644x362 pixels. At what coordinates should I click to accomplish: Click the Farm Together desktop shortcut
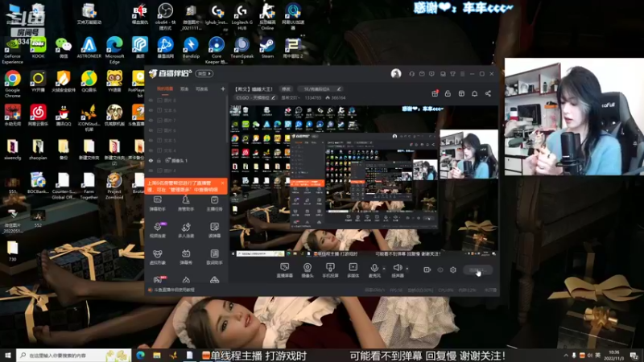pyautogui.click(x=89, y=186)
